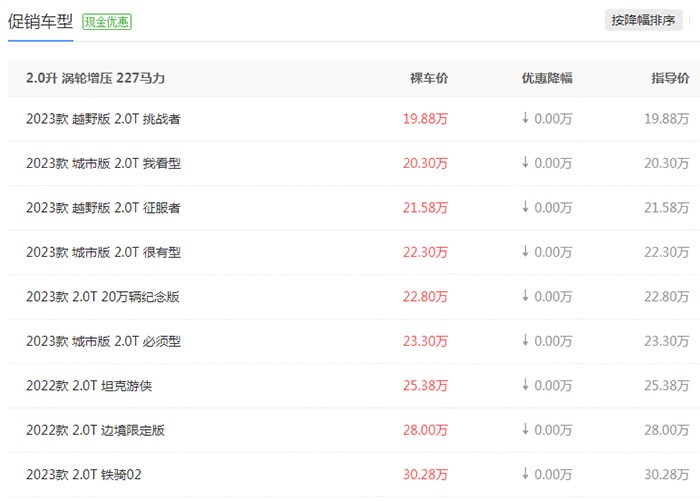Click the down arrow in 坦克游侠 row
The width and height of the screenshot is (700, 501).
525,384
